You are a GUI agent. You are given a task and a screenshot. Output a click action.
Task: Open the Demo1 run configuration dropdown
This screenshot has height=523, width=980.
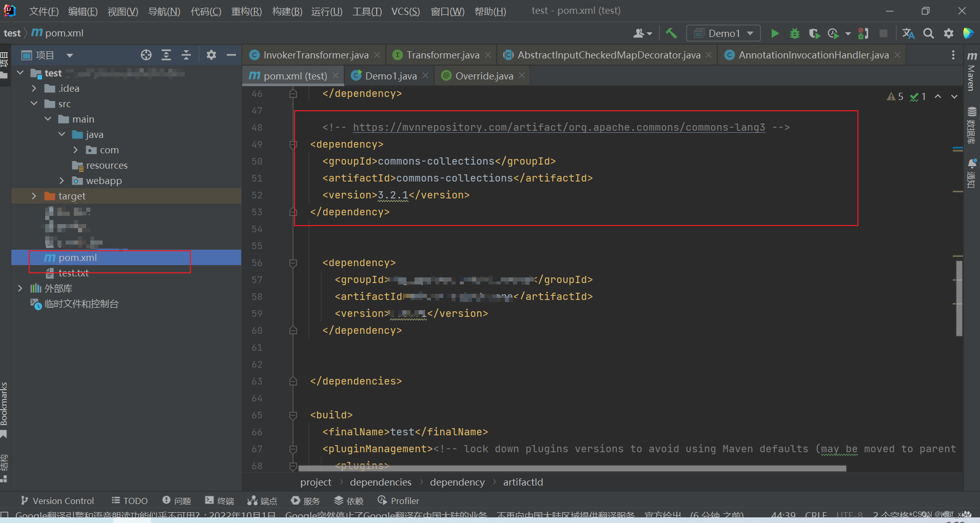click(723, 33)
